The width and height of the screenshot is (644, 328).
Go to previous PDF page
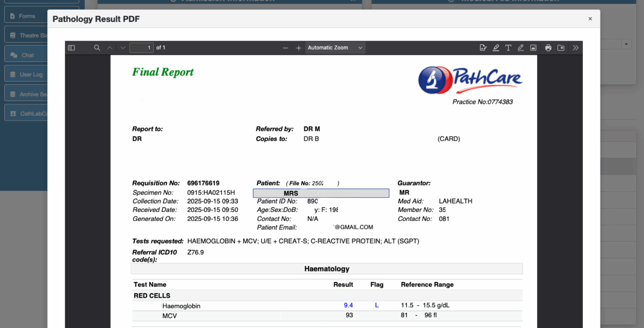[109, 48]
